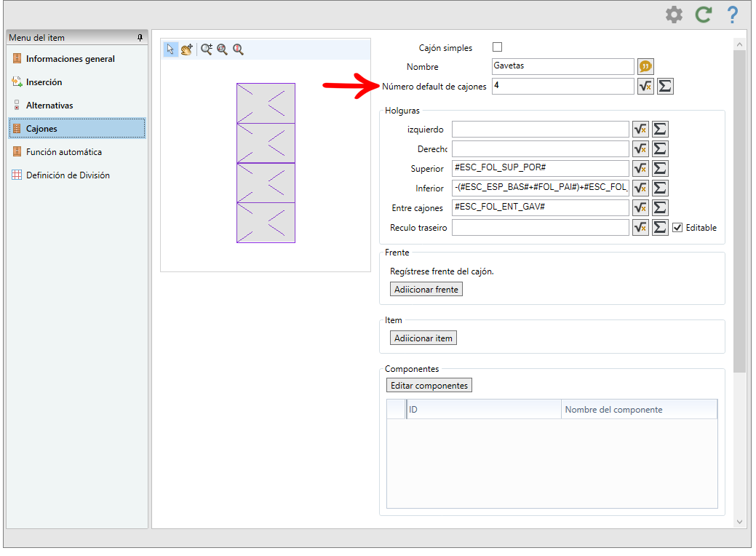Click sigma icon for Derecho holgura
Screen dimensions: 756x556
tap(660, 149)
